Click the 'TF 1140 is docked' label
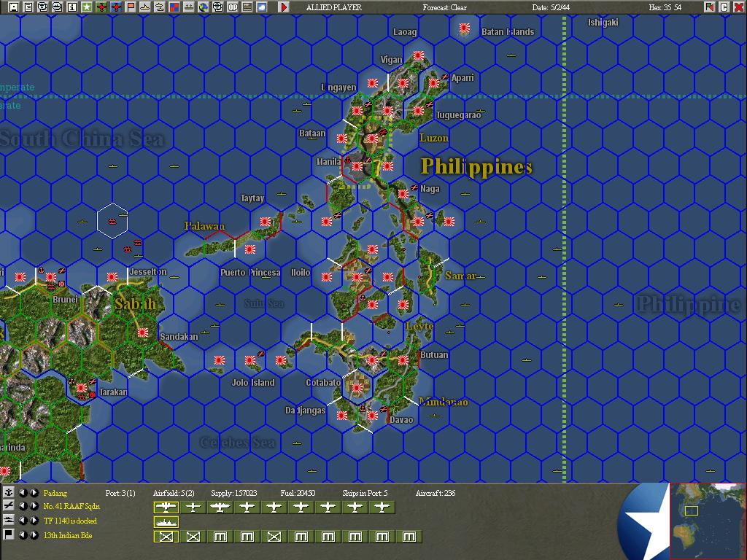 70,521
